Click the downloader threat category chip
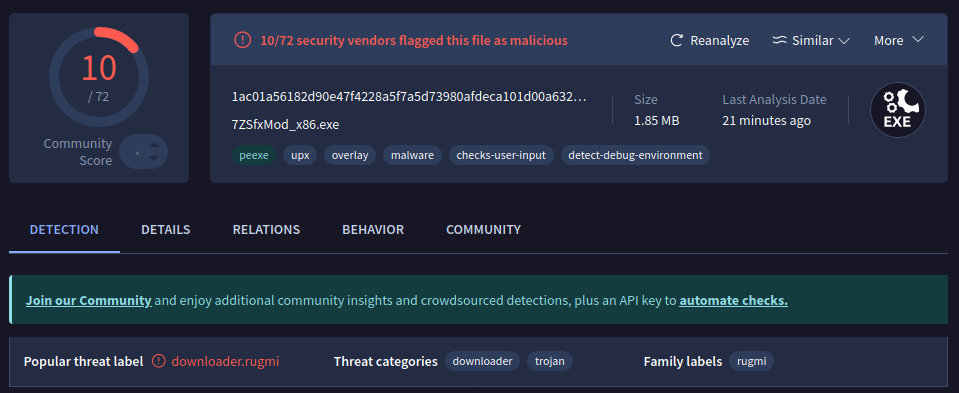The width and height of the screenshot is (959, 393). pos(482,361)
